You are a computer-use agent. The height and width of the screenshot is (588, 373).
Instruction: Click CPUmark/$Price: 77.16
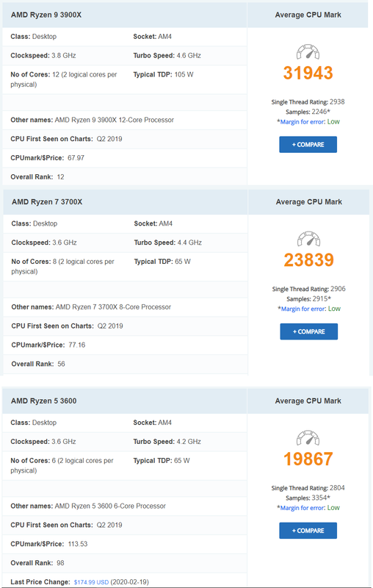(48, 345)
